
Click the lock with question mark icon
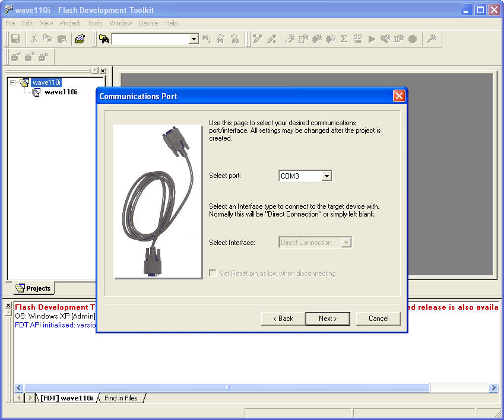[30, 57]
